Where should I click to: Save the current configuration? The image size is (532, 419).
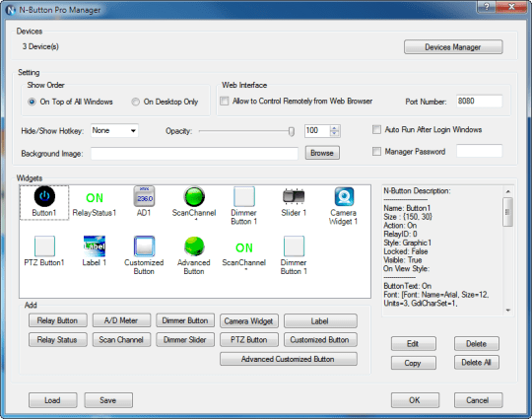coord(108,400)
